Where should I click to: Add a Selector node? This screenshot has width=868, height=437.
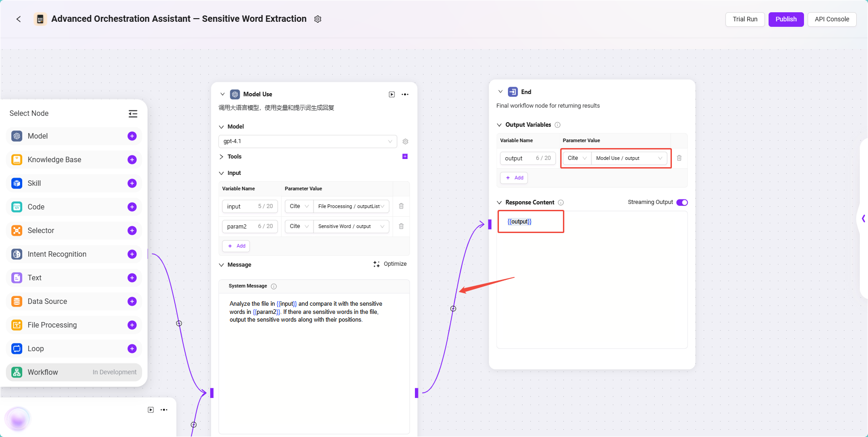(132, 231)
